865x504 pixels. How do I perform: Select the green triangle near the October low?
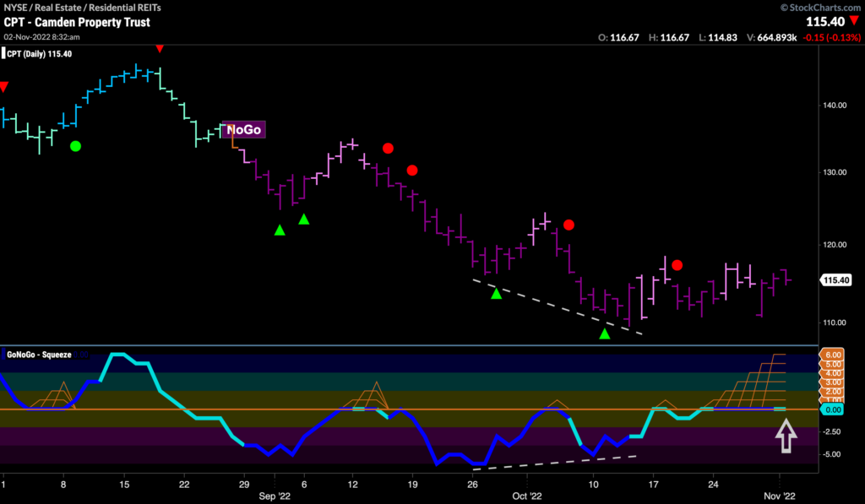[x=605, y=333]
